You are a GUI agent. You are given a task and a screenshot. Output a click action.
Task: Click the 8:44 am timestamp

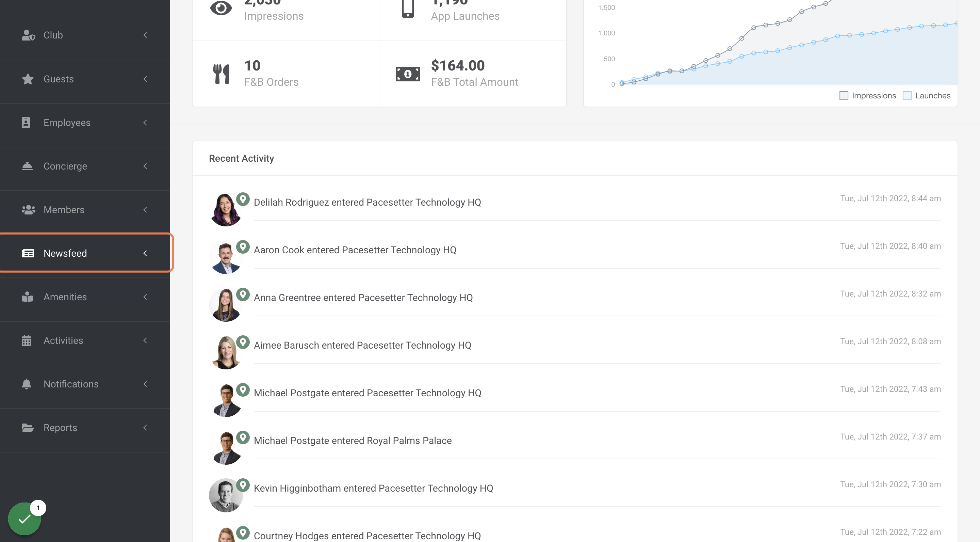(890, 198)
